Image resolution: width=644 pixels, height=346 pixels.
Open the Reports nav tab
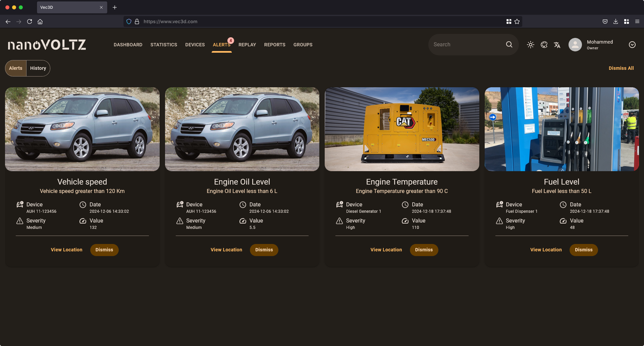(x=275, y=45)
